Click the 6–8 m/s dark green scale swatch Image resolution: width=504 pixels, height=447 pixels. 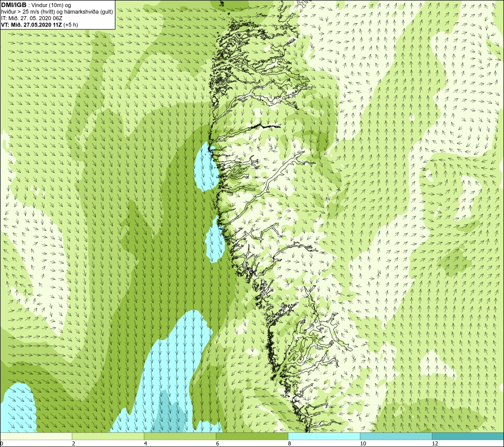point(252,436)
